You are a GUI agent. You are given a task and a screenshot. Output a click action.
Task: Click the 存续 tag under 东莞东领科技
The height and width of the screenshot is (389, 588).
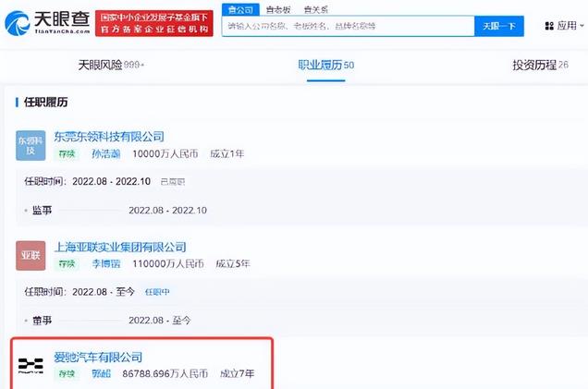[67, 153]
